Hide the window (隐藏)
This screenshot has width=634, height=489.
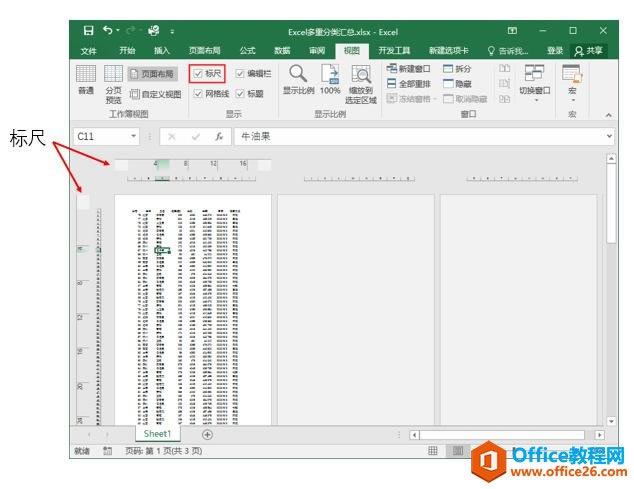click(x=457, y=84)
